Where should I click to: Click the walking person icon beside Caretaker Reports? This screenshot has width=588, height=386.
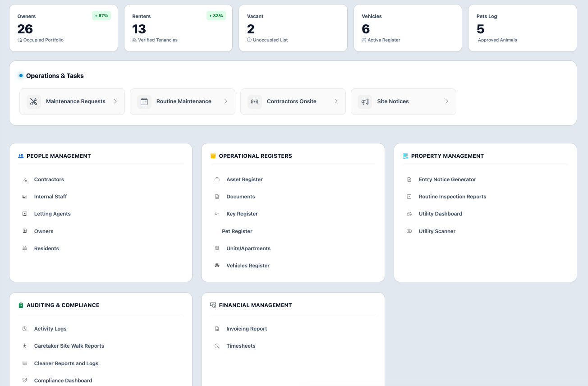tap(25, 346)
